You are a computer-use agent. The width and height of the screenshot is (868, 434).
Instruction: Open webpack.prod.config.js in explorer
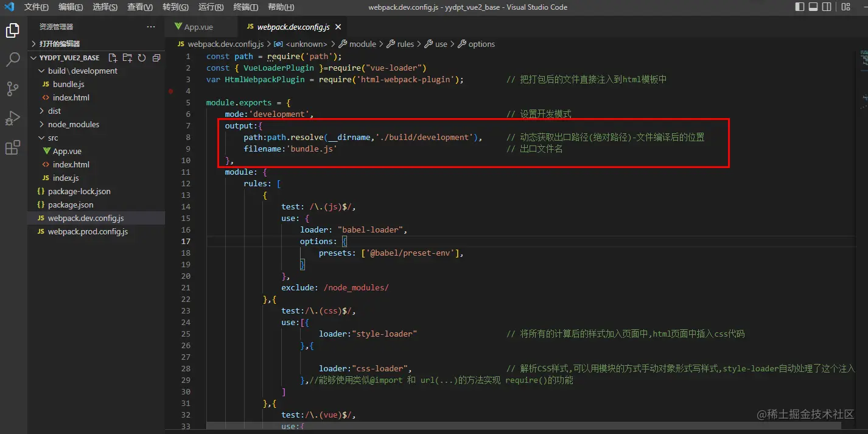pyautogui.click(x=97, y=231)
